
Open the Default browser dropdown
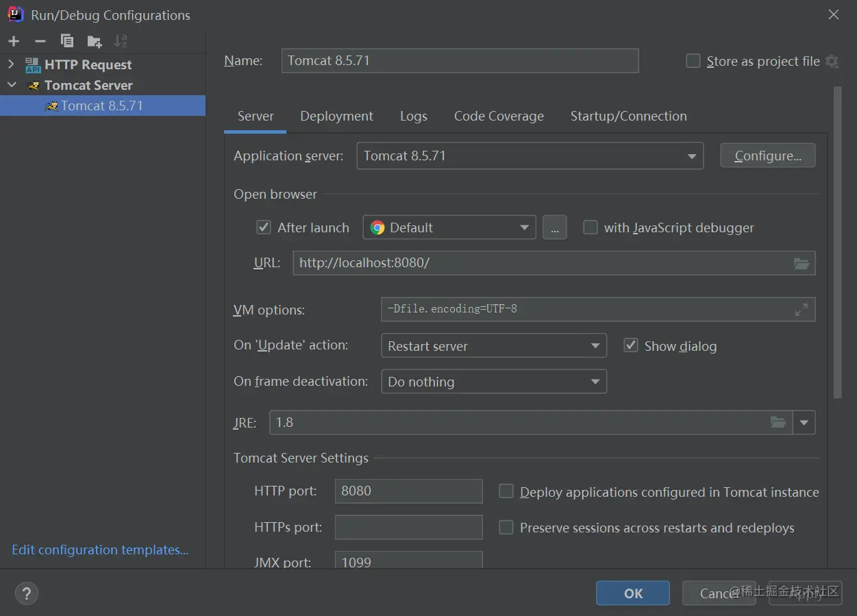coord(449,227)
